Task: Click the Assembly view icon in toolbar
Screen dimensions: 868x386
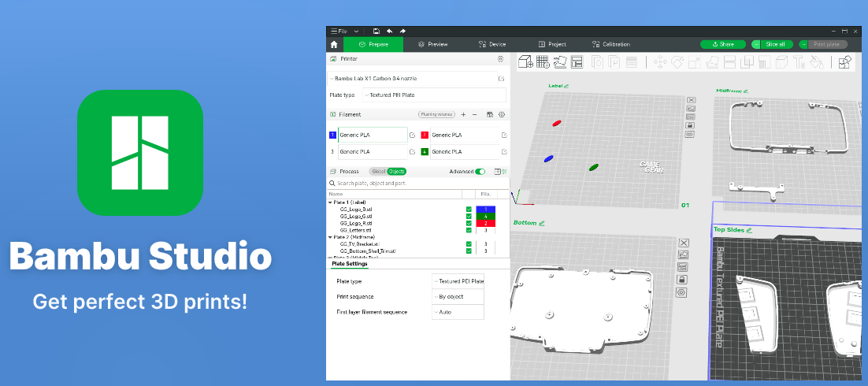Action: [844, 62]
